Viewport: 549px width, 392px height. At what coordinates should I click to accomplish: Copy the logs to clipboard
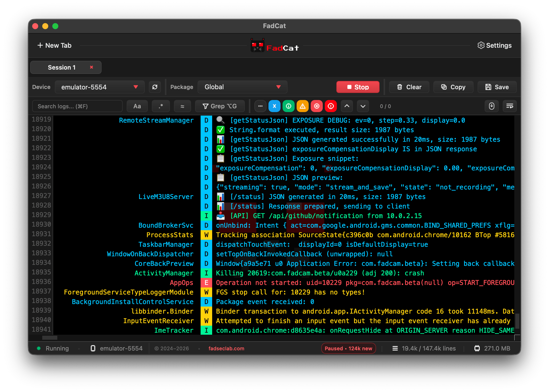point(453,87)
